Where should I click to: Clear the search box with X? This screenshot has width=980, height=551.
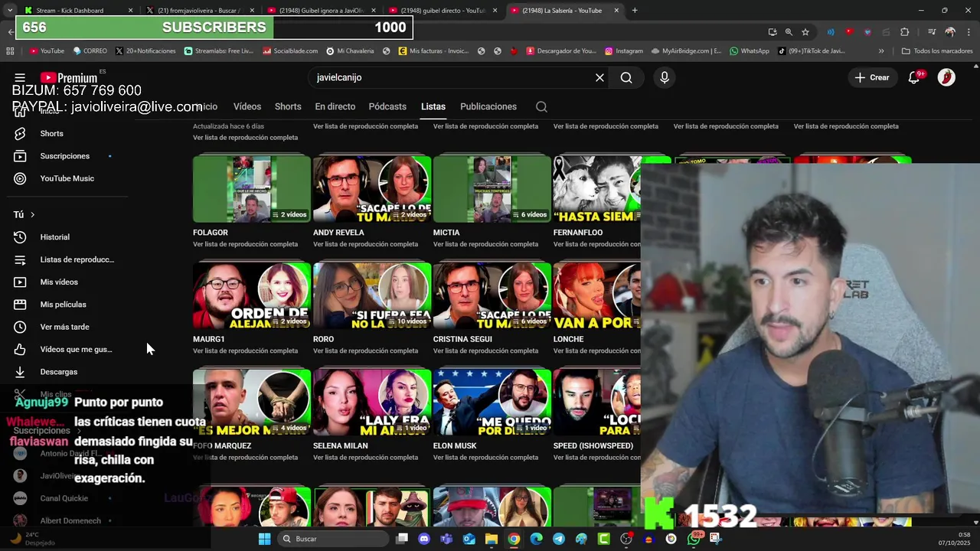(x=599, y=77)
